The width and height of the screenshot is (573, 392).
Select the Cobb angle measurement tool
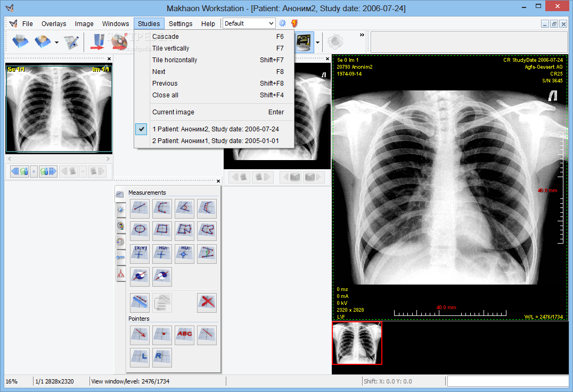click(207, 208)
